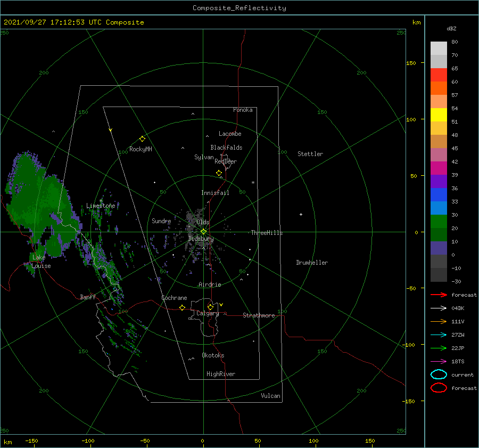The image size is (479, 448).
Task: Click the yellow diamond marker beside RockyMH
Action: coord(142,139)
